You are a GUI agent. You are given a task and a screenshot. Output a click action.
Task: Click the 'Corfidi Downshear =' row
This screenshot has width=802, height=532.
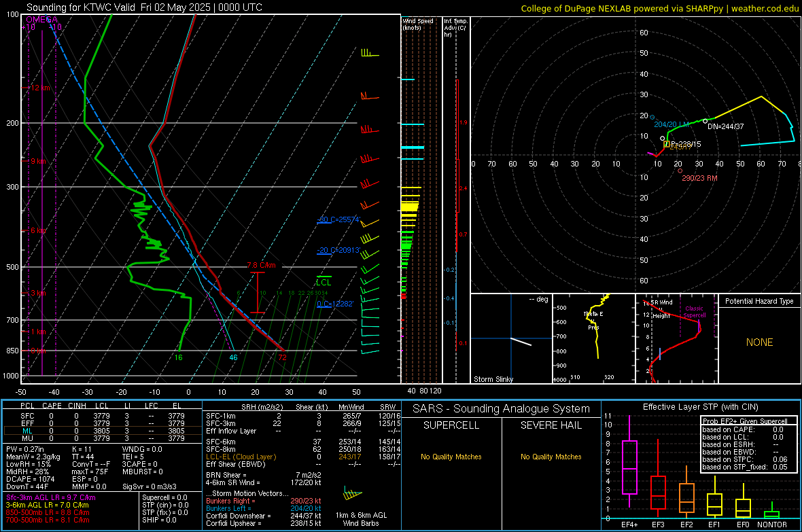pos(264,516)
